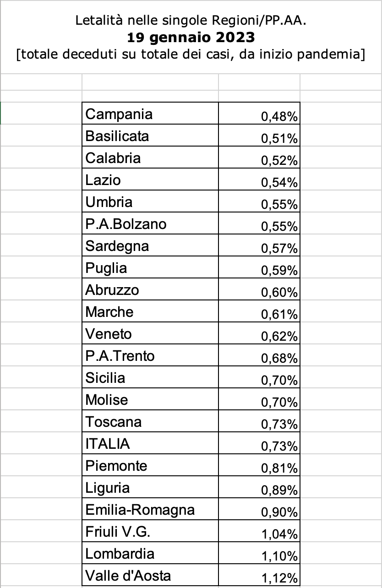Click the Puglia cell
Viewport: 382px width, 588px height.
click(150, 267)
